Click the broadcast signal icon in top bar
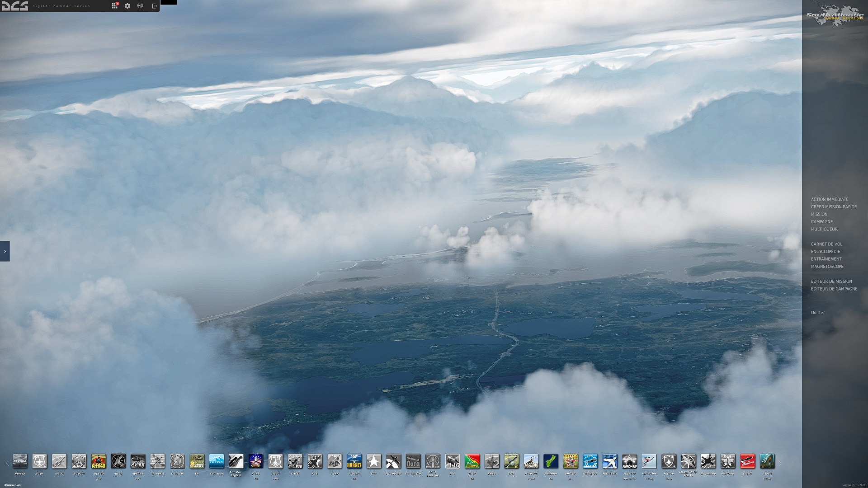868x488 pixels. point(140,6)
